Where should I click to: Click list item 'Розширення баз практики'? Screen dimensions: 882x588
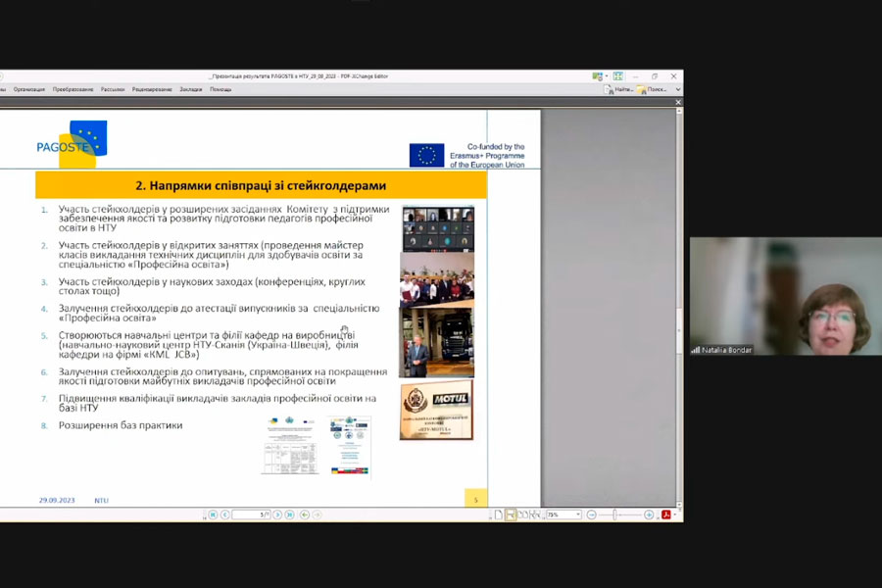(121, 425)
